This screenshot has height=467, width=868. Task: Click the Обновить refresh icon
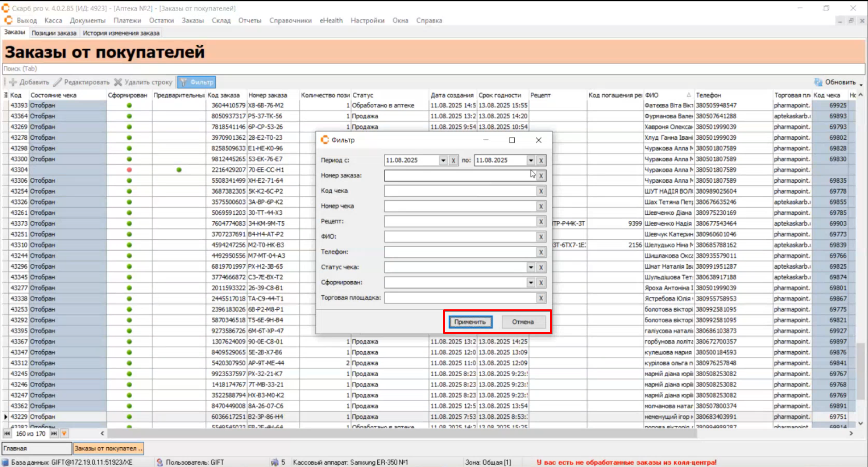(x=818, y=82)
